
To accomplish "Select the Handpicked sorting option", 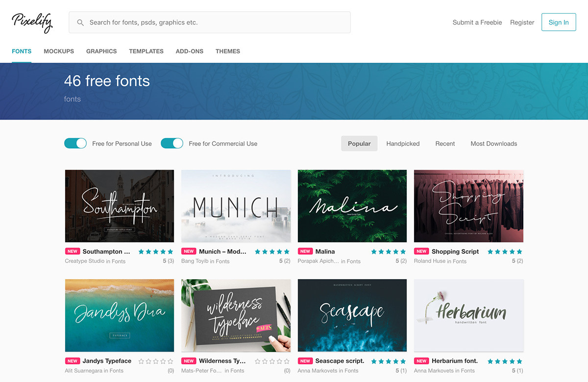I will click(403, 143).
